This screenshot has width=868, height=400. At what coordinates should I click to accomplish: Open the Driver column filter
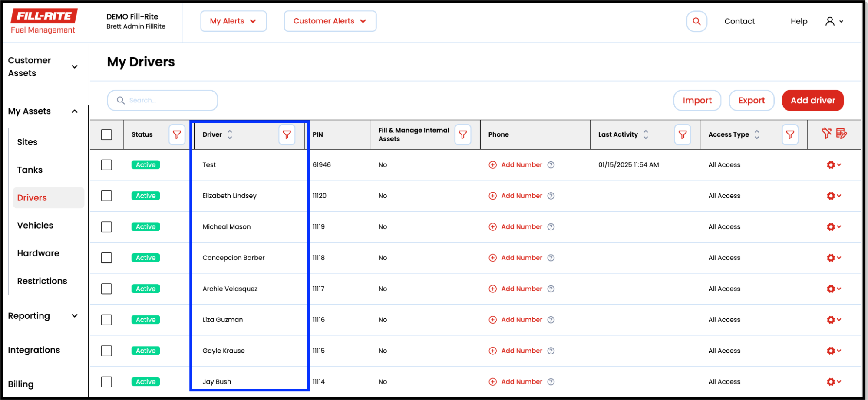287,134
